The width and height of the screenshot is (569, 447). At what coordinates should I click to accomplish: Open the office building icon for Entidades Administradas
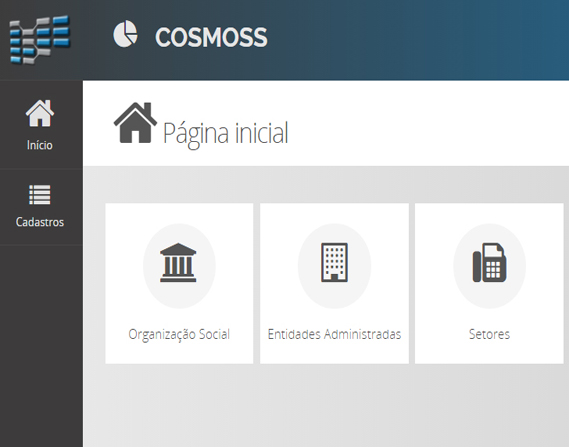click(x=335, y=262)
